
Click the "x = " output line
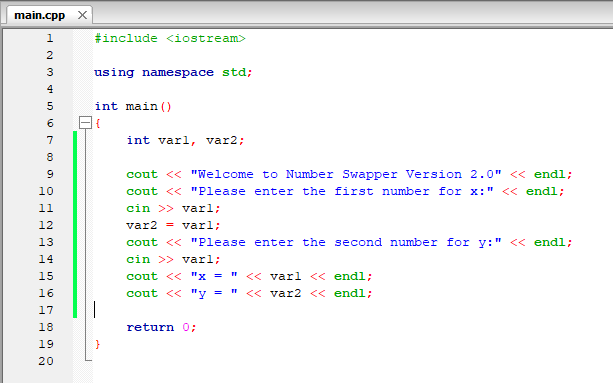(x=249, y=276)
